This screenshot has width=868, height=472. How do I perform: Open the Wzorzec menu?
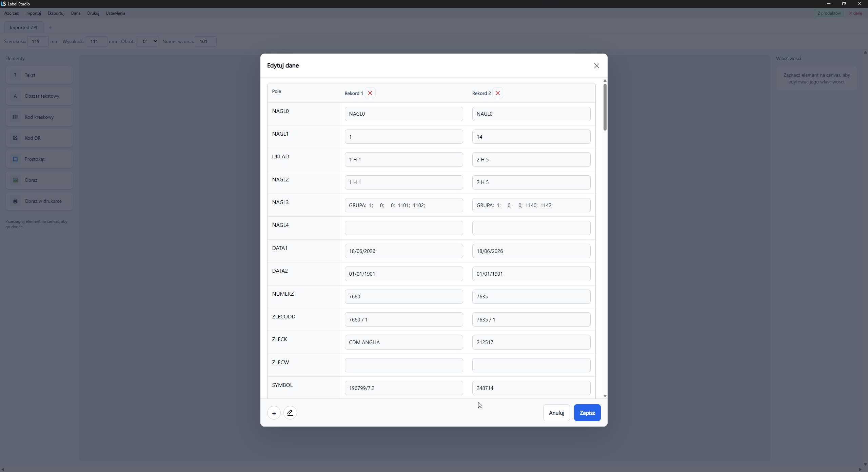(x=11, y=13)
